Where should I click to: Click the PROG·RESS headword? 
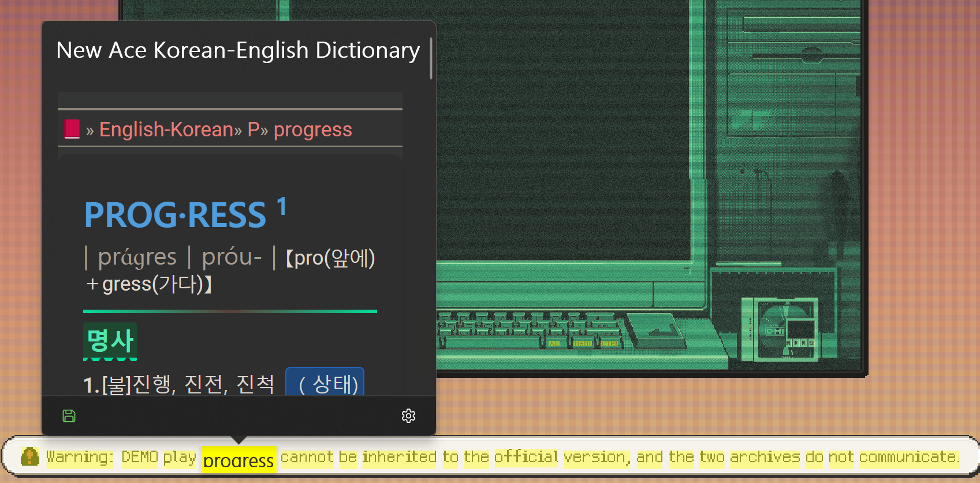[x=175, y=215]
